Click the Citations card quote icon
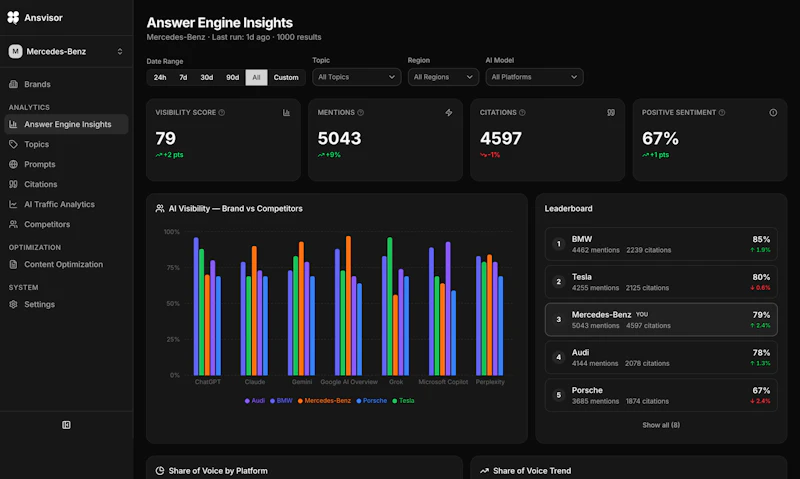 [x=611, y=112]
